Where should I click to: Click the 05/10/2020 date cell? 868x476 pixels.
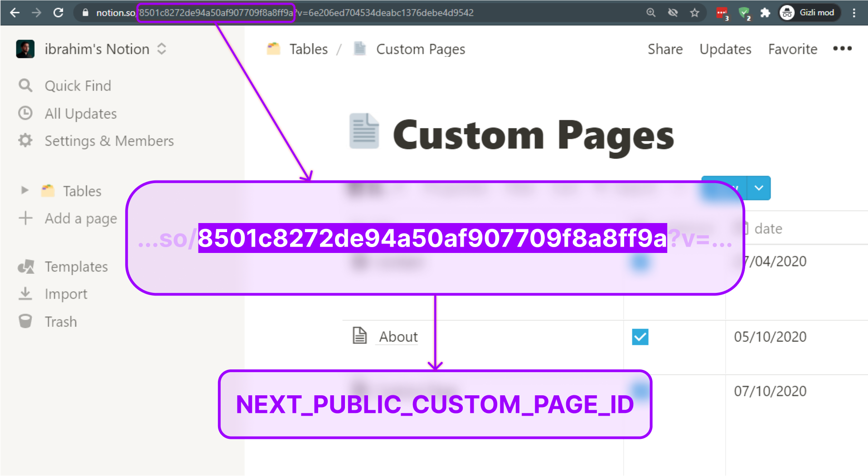click(x=770, y=337)
